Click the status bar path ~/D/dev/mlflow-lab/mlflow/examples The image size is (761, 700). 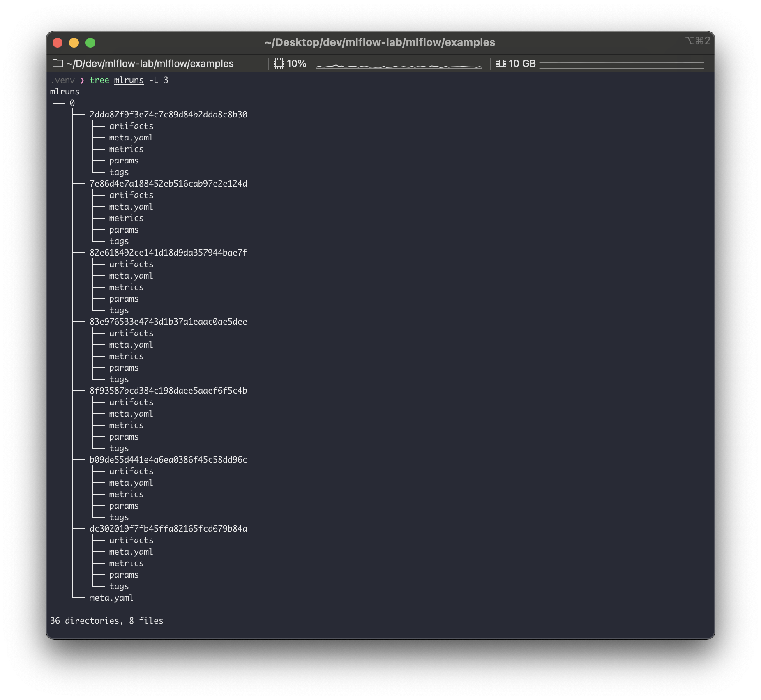tap(150, 64)
